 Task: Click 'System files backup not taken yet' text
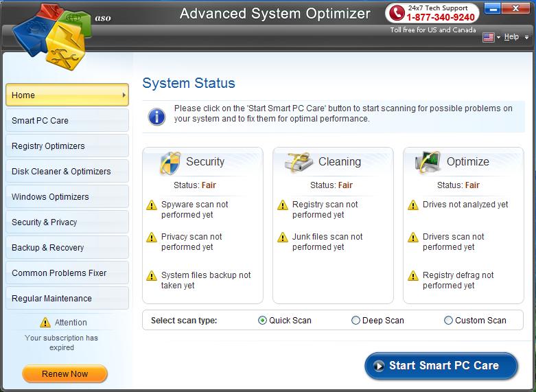point(206,280)
